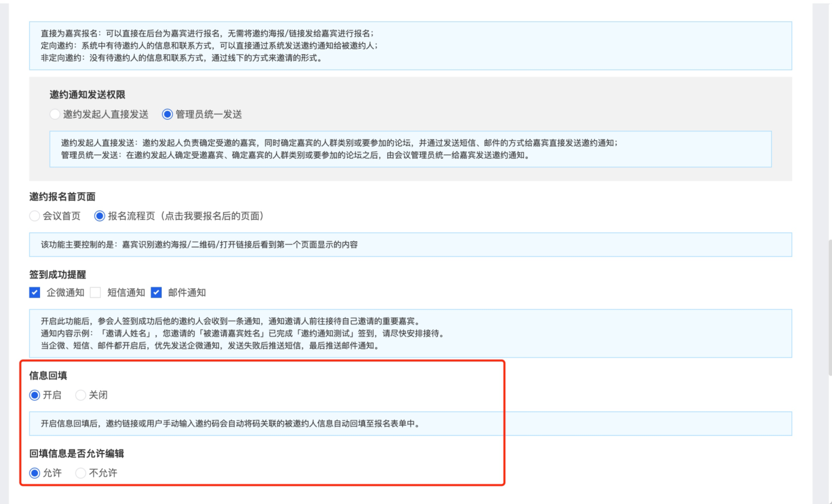Click the 回填信息是否允许编辑 heading

[x=76, y=453]
